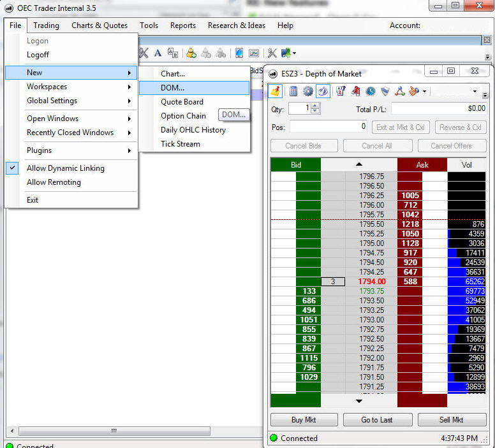
Task: Click the Go to Last button
Action: 377,419
